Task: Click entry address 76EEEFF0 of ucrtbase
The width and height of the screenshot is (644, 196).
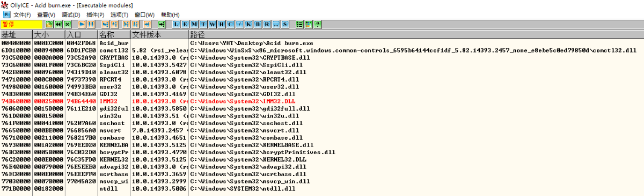Action: [82, 173]
